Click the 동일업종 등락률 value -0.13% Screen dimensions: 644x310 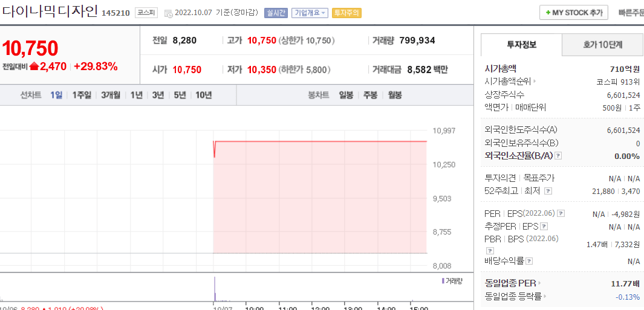(628, 297)
